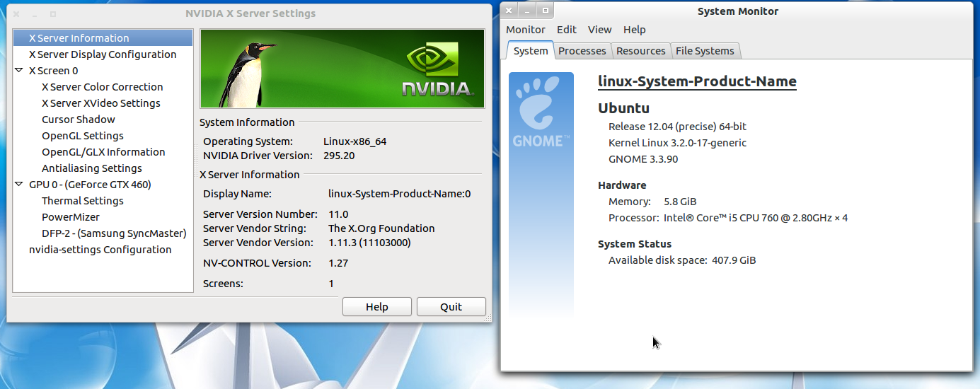Close the System Monitor window
The height and width of the screenshot is (389, 980).
click(x=509, y=11)
